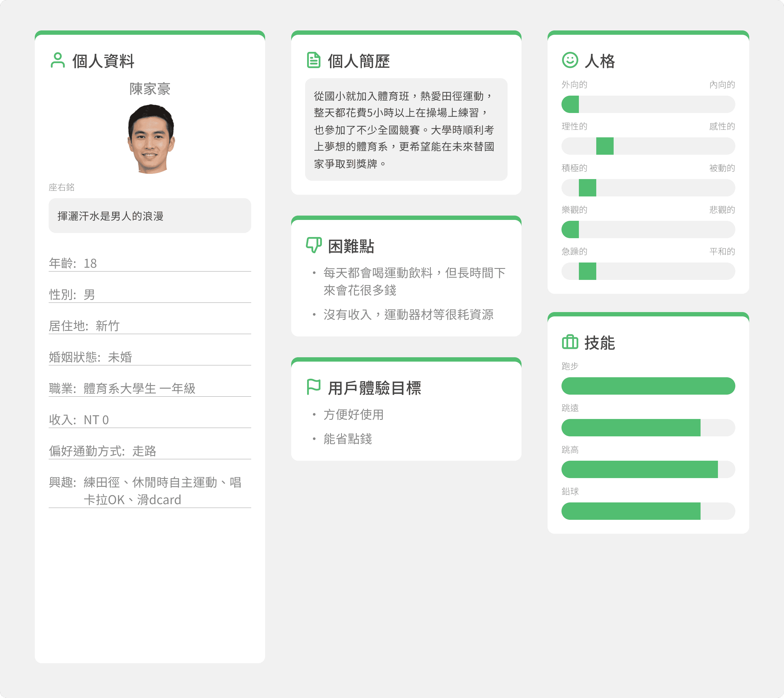Click the 外向的 label
Screen dimensions: 784x698
(574, 84)
